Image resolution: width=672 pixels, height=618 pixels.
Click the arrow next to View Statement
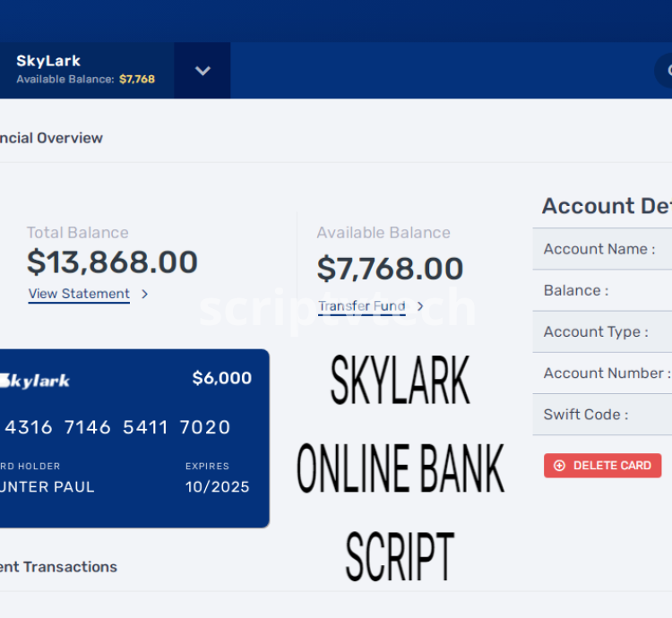(x=144, y=294)
